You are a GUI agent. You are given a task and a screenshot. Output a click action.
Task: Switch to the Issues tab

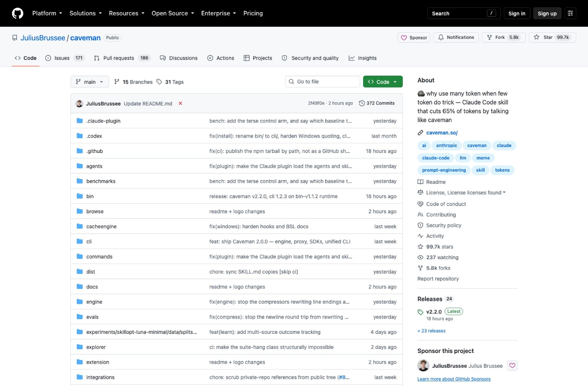[x=65, y=58]
